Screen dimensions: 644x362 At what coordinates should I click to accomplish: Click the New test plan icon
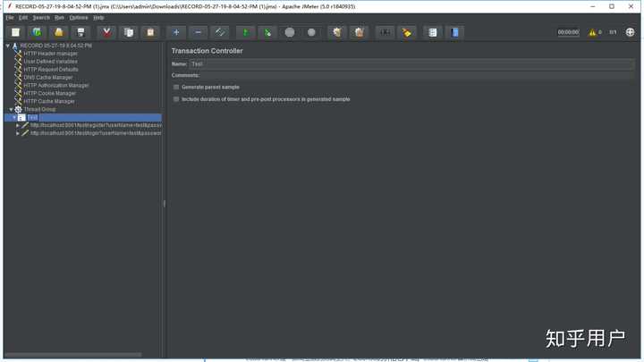(15, 32)
